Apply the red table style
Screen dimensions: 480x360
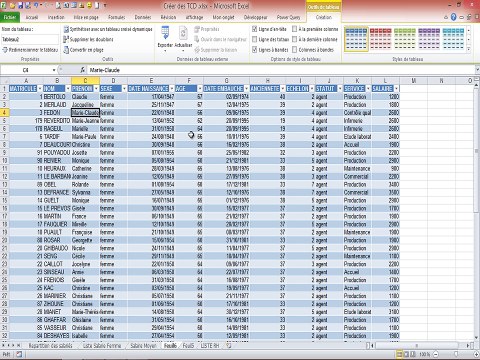pos(380,39)
